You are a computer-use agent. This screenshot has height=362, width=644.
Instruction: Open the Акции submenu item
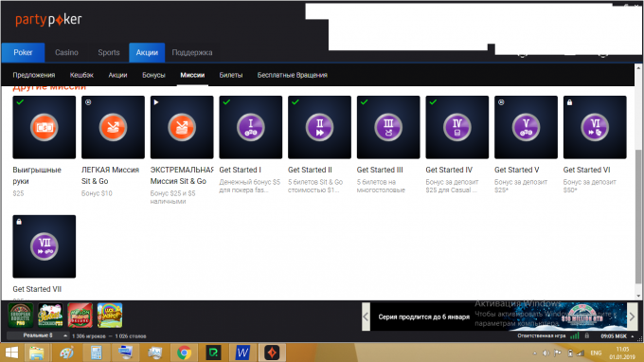tap(117, 75)
